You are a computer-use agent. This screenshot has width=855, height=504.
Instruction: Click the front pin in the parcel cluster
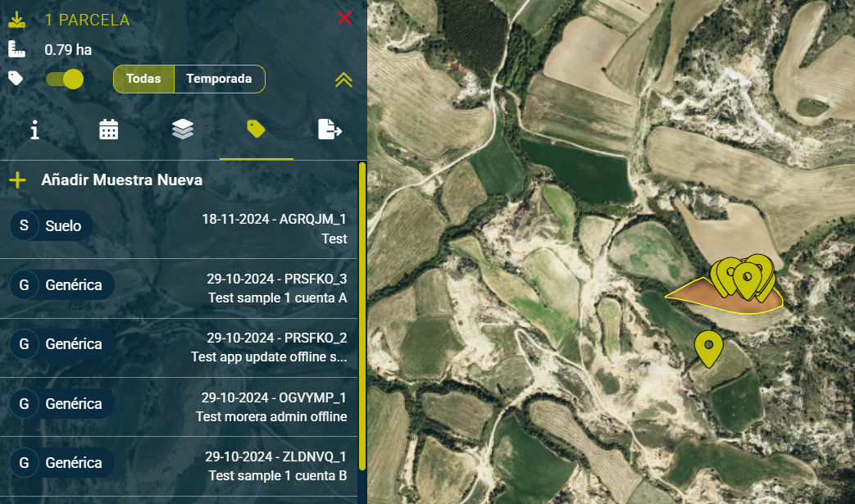tap(747, 280)
